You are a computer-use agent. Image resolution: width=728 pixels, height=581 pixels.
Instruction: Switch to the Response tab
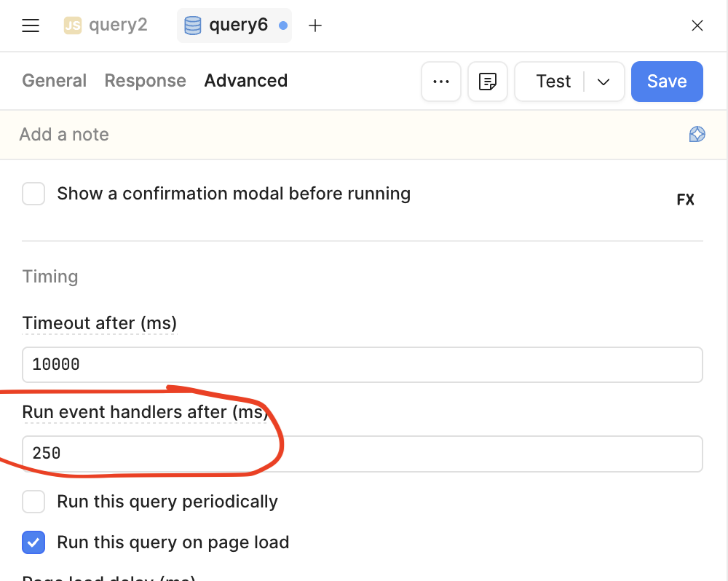[145, 81]
